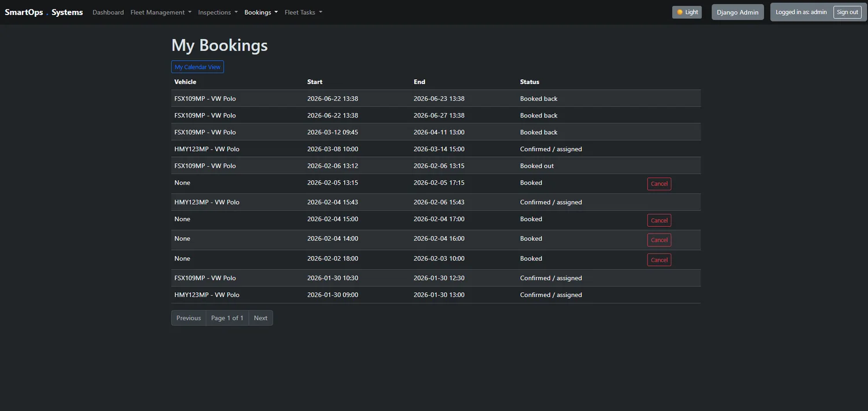This screenshot has height=411, width=868.
Task: Click the End column header
Action: tap(420, 82)
